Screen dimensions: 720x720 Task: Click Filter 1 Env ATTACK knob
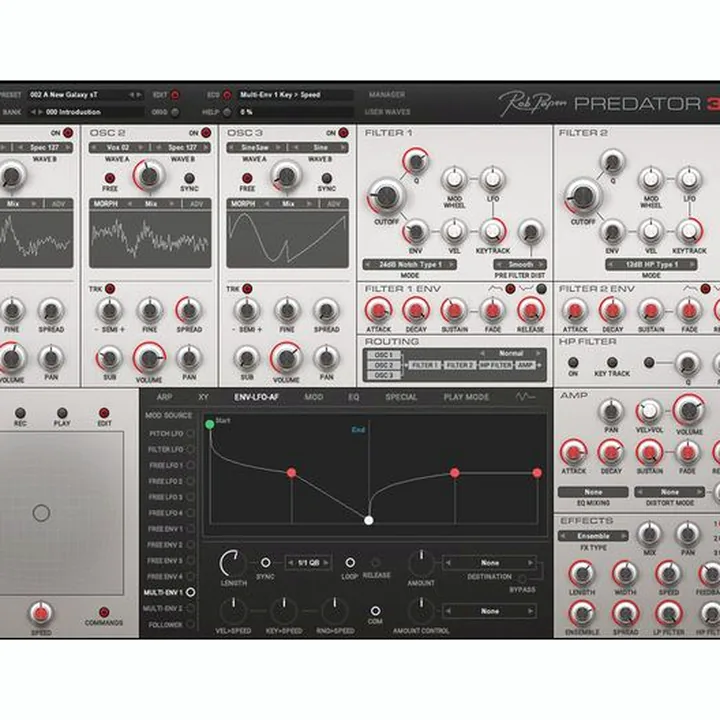pos(378,310)
